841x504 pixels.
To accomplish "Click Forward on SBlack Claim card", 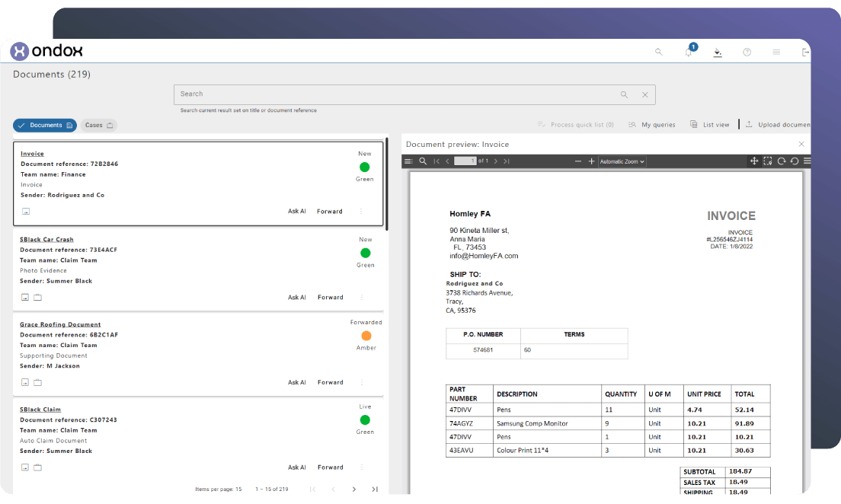I will point(331,467).
